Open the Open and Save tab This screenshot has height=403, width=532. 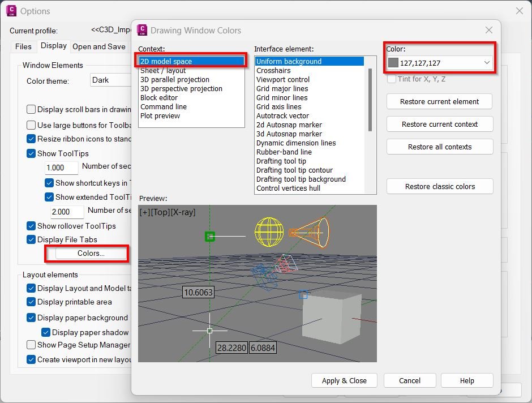tap(99, 46)
